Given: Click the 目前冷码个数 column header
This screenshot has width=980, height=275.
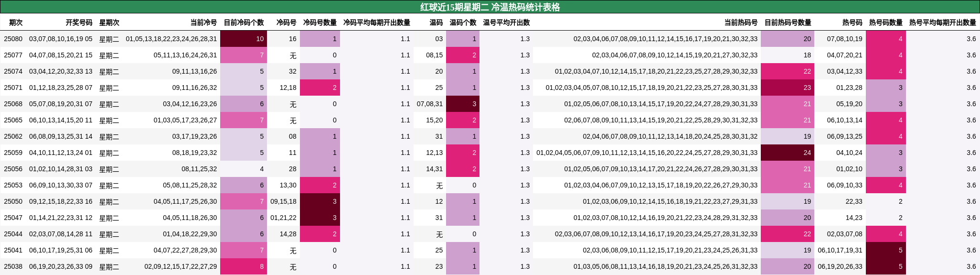Looking at the screenshot, I should [x=244, y=22].
